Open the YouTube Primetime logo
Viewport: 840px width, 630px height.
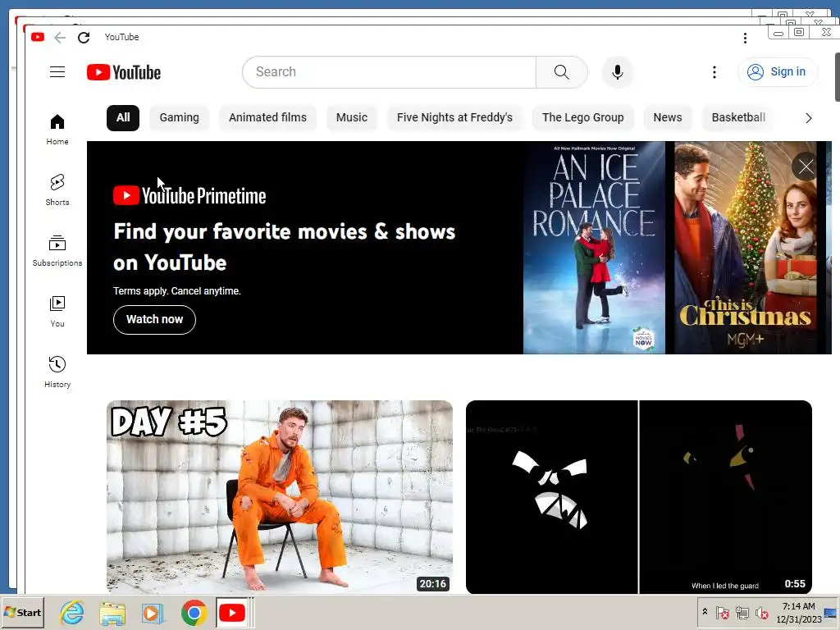[189, 196]
